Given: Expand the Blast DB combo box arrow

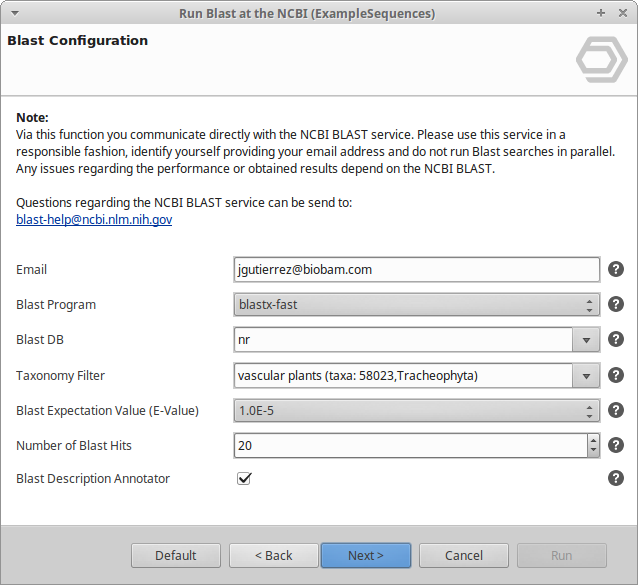Looking at the screenshot, I should pyautogui.click(x=586, y=340).
